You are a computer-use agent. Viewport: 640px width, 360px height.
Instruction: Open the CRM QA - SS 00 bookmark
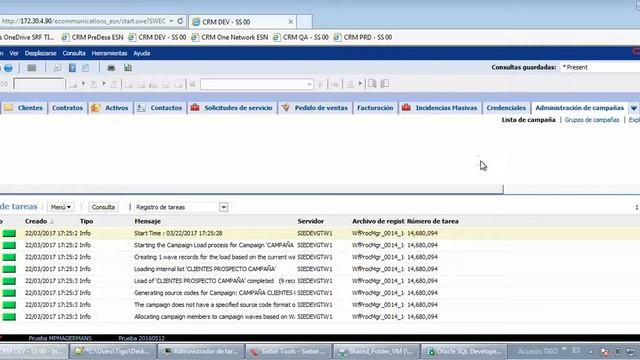[301, 37]
